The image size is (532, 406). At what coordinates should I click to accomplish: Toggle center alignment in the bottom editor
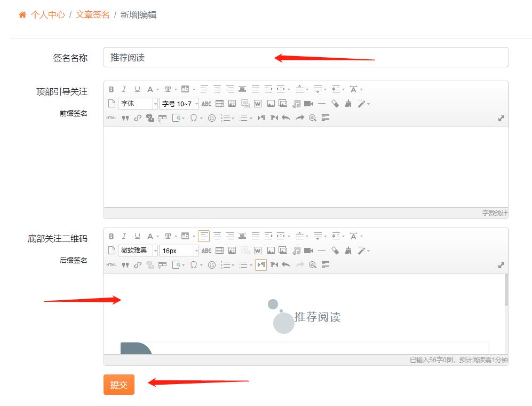tap(217, 236)
